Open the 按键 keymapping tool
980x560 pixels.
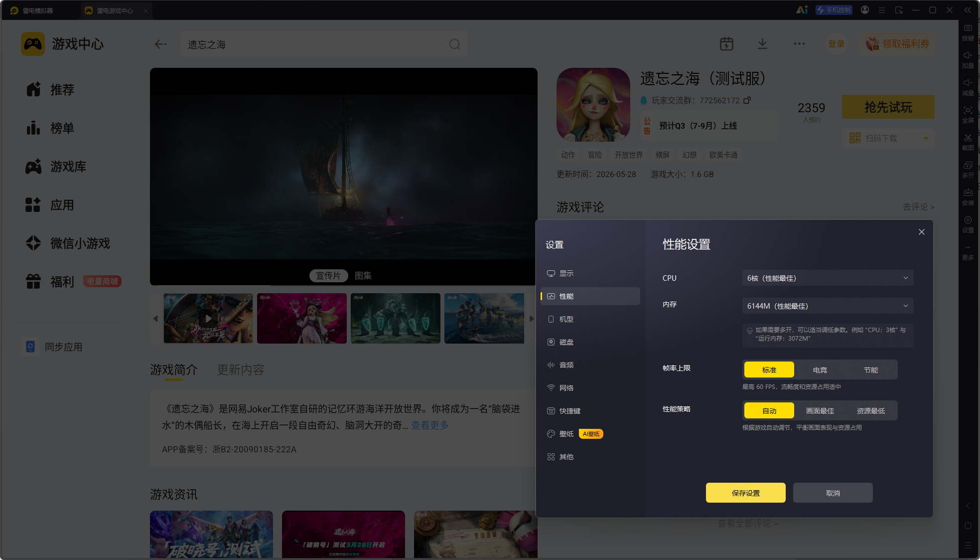pyautogui.click(x=968, y=32)
